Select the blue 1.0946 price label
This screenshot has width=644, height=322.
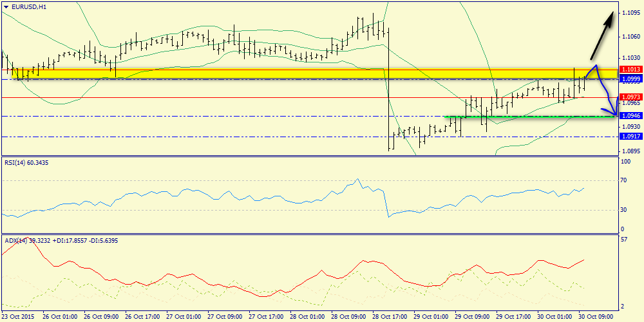(630, 116)
